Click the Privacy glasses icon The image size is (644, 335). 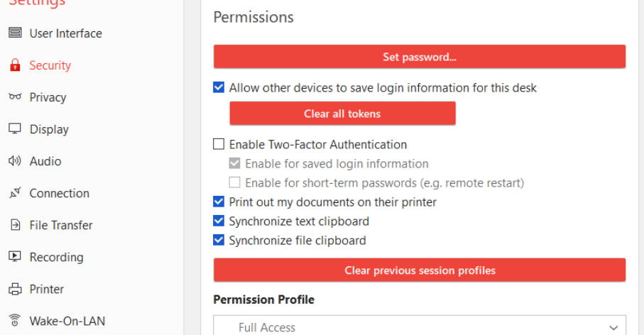[x=15, y=97]
